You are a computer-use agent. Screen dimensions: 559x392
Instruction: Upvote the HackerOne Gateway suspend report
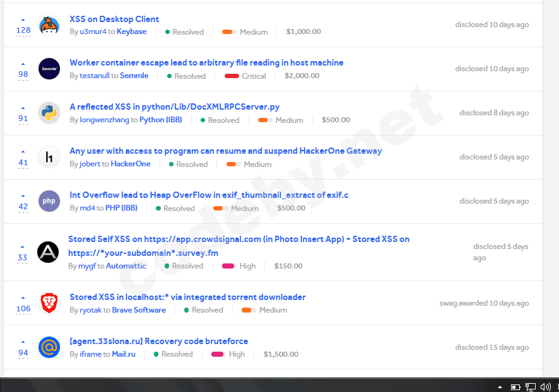click(x=23, y=152)
